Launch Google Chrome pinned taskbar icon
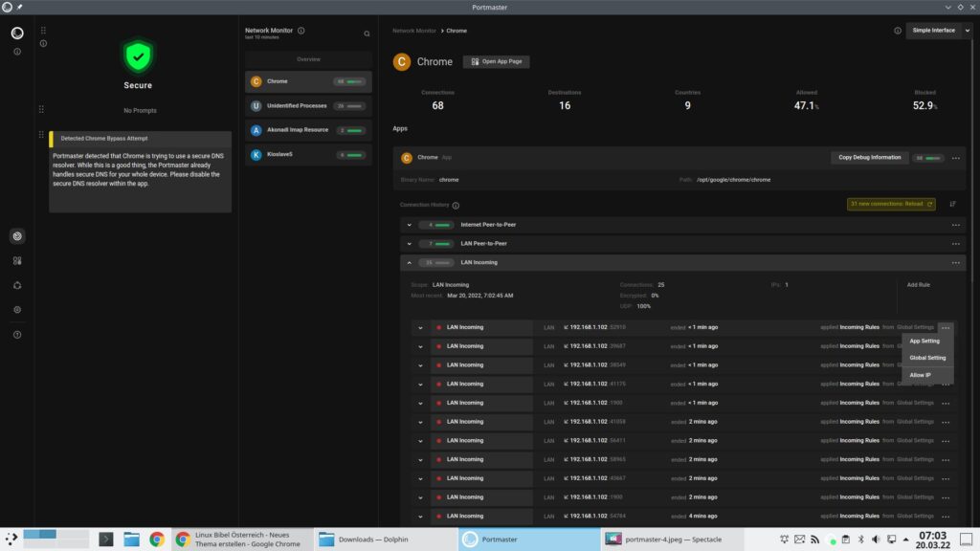This screenshot has height=551, width=980. (157, 540)
